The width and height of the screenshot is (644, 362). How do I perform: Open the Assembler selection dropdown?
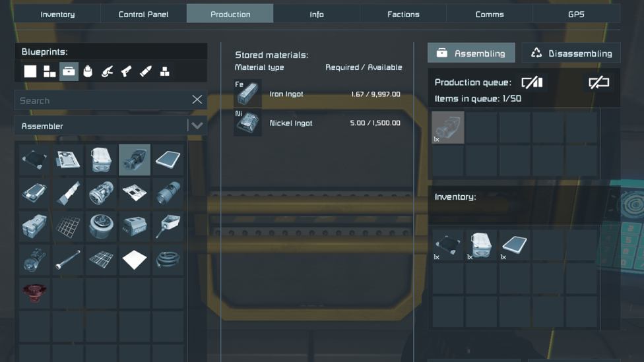[110, 125]
